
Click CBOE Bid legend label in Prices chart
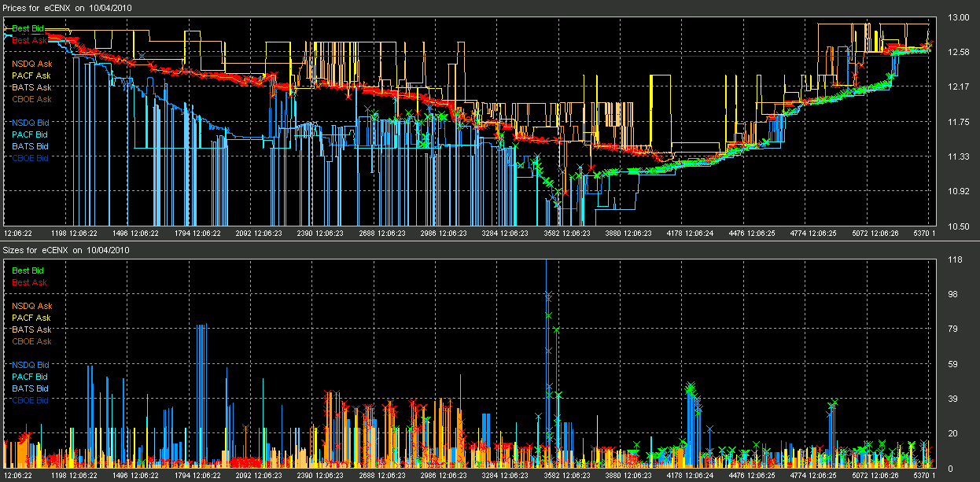tap(31, 158)
